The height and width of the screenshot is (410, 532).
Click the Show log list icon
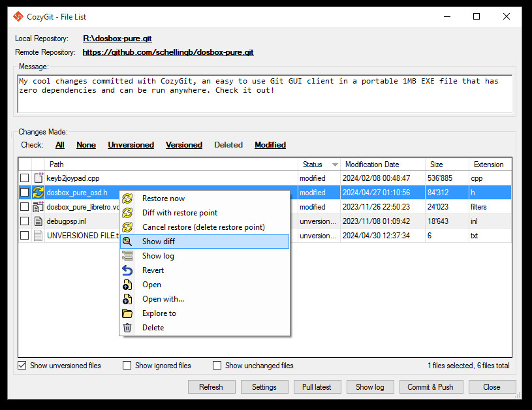tap(127, 256)
